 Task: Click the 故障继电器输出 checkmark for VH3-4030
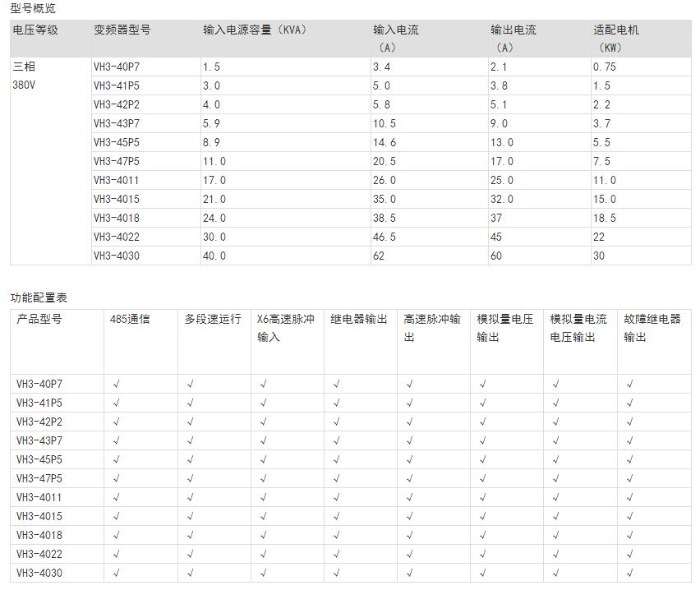tap(630, 573)
